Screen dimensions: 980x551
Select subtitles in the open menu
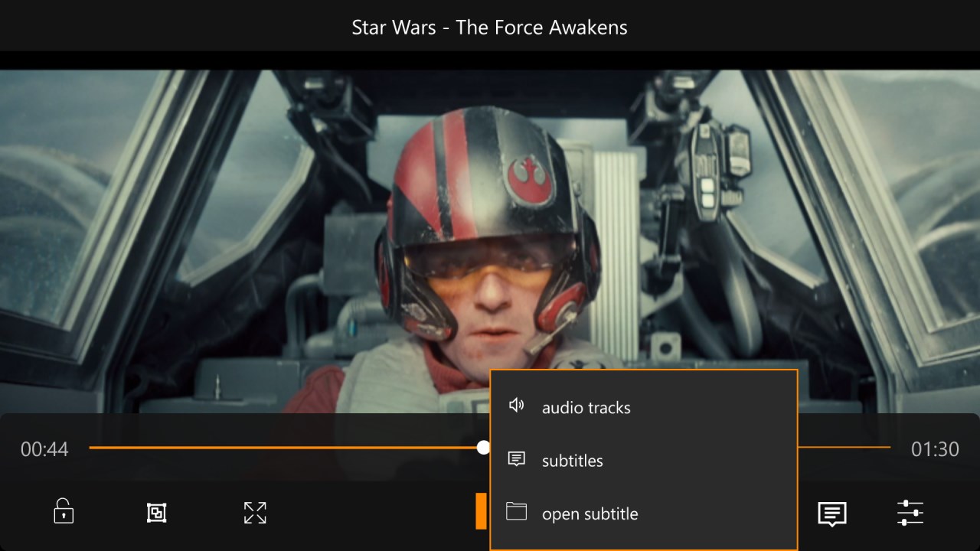pyautogui.click(x=573, y=460)
